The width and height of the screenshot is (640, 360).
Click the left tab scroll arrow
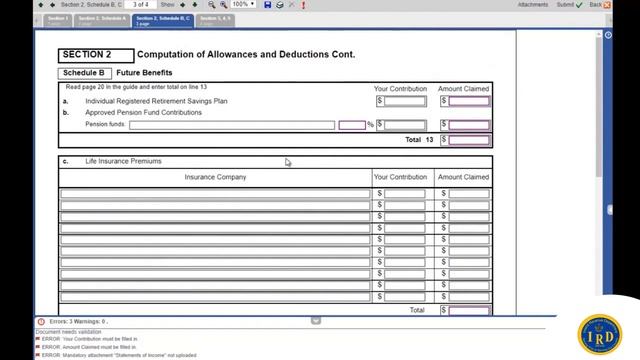click(38, 20)
